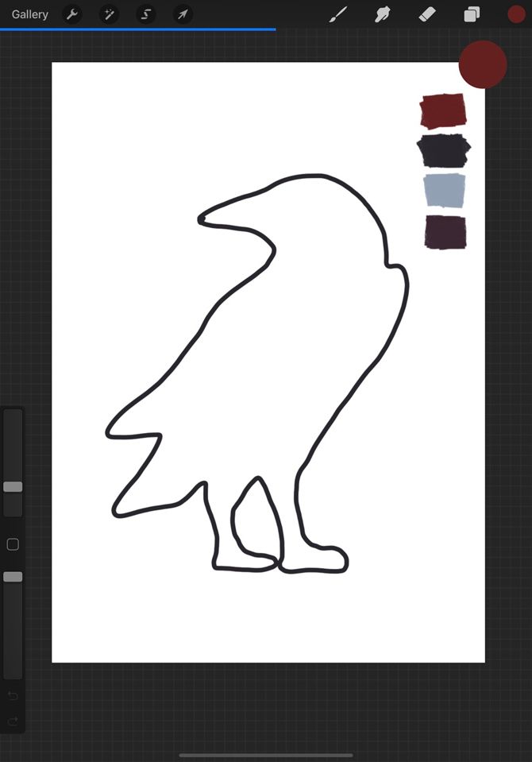Tap the brush opacity slider handle
Image resolution: width=532 pixels, height=762 pixels.
click(13, 577)
